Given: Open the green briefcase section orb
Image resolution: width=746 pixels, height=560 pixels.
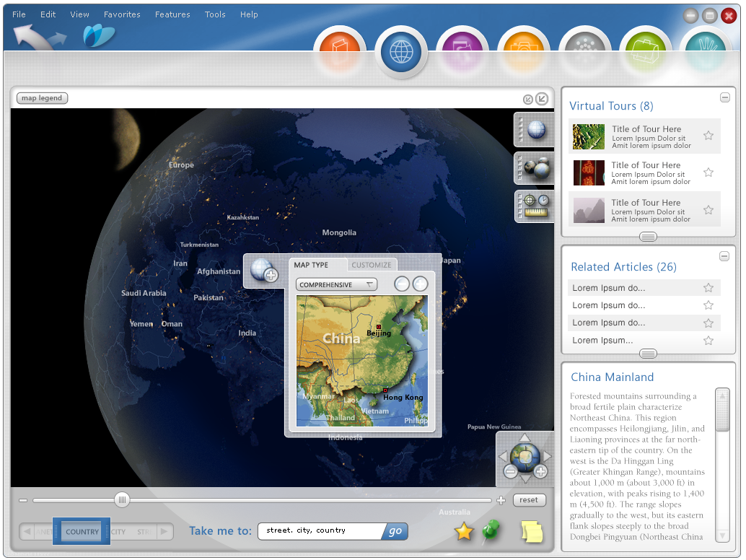Looking at the screenshot, I should (646, 50).
